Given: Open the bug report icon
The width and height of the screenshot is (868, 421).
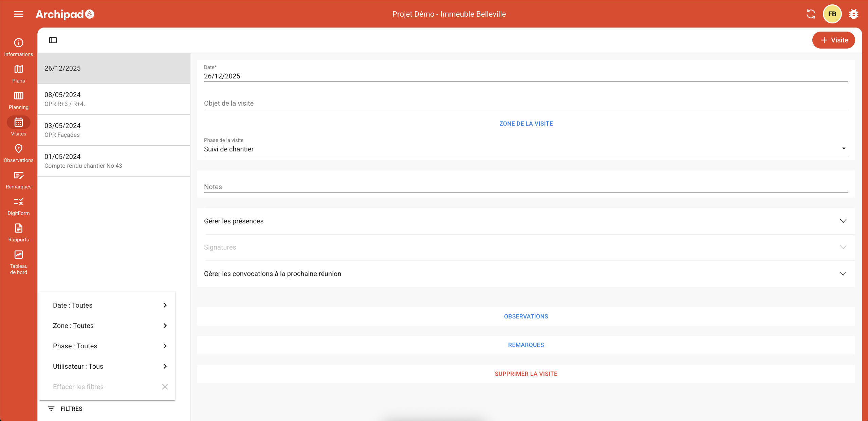Looking at the screenshot, I should coord(853,14).
